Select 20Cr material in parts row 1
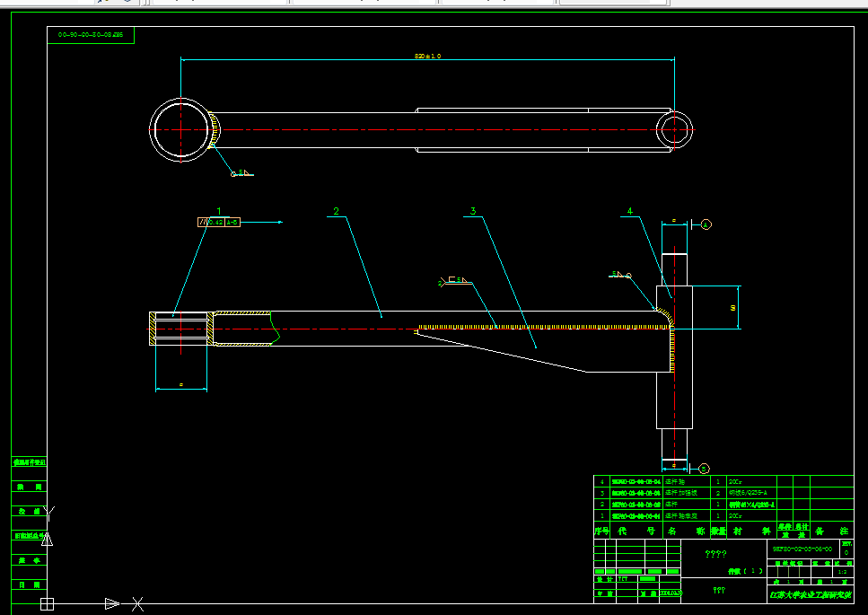The height and width of the screenshot is (615, 868). pyautogui.click(x=735, y=516)
